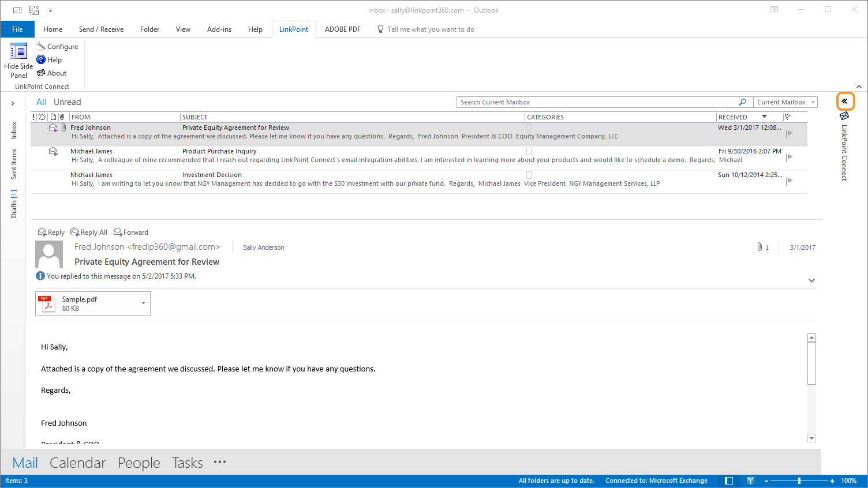Click the info icon beside replied notice
This screenshot has height=488, width=868.
[x=40, y=276]
